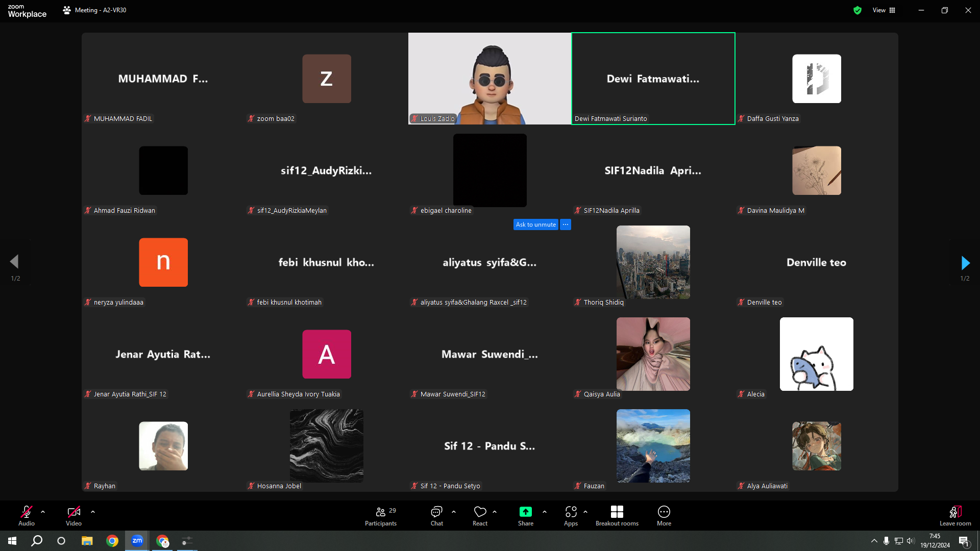The width and height of the screenshot is (980, 551).
Task: Click Alya Auliawati's anime profile picture
Action: pyautogui.click(x=817, y=446)
